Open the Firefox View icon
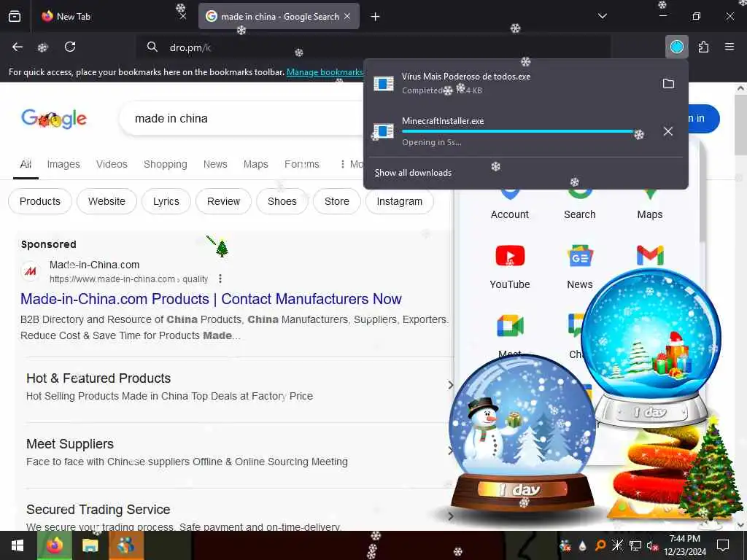The height and width of the screenshot is (560, 747). pyautogui.click(x=15, y=16)
